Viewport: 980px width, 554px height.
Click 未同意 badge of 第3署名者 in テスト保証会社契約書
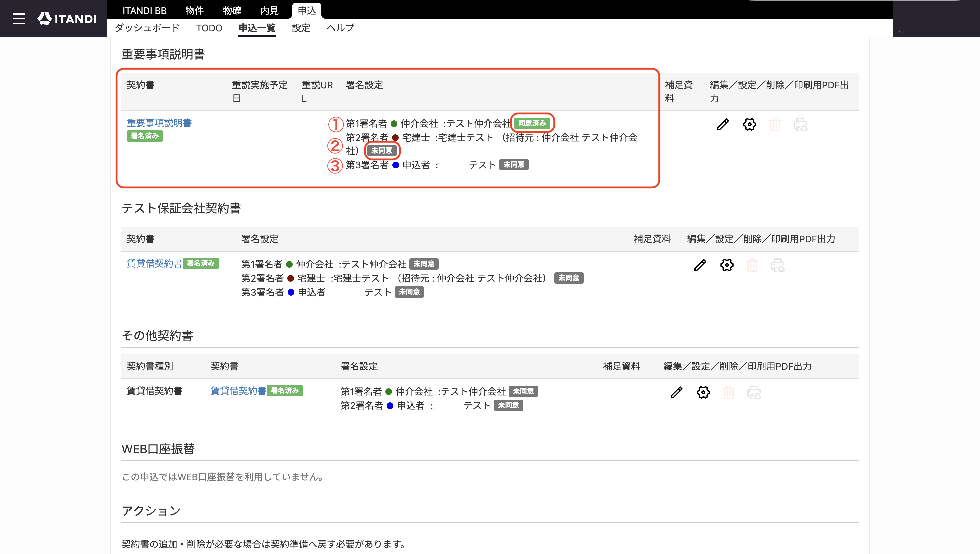click(x=409, y=292)
